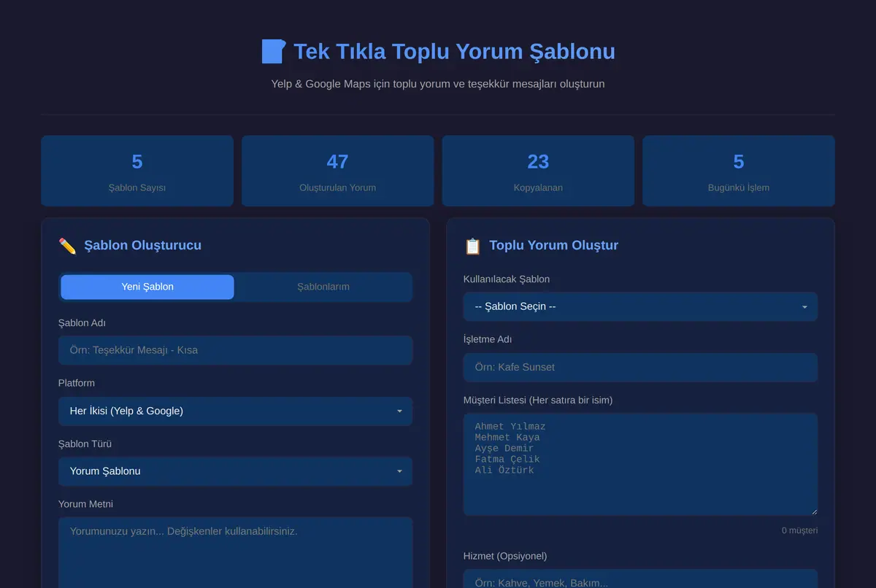This screenshot has height=588, width=876.
Task: Focus the İşletme Adı input field
Action: pos(640,367)
